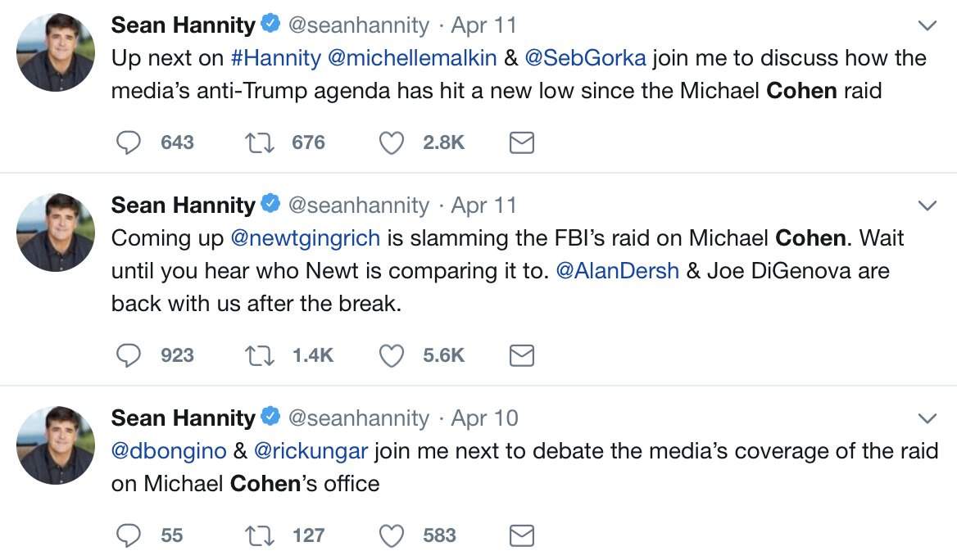Click Sean Hannity's avatar on the first tweet
This screenshot has width=957, height=560.
coord(56,52)
